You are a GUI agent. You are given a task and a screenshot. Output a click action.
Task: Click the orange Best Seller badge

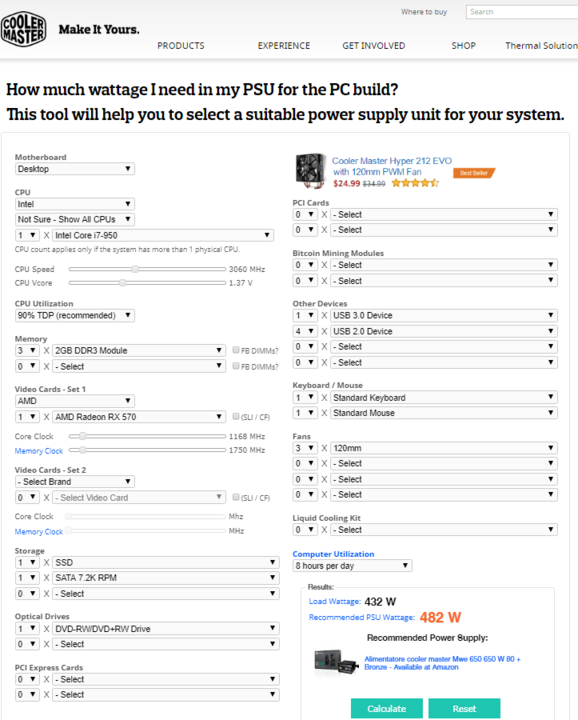point(474,173)
